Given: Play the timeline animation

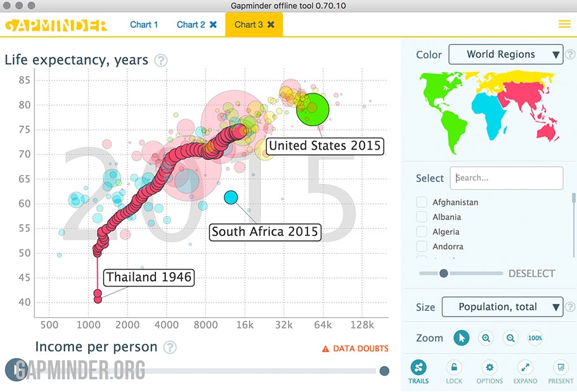Looking at the screenshot, I should (15, 370).
